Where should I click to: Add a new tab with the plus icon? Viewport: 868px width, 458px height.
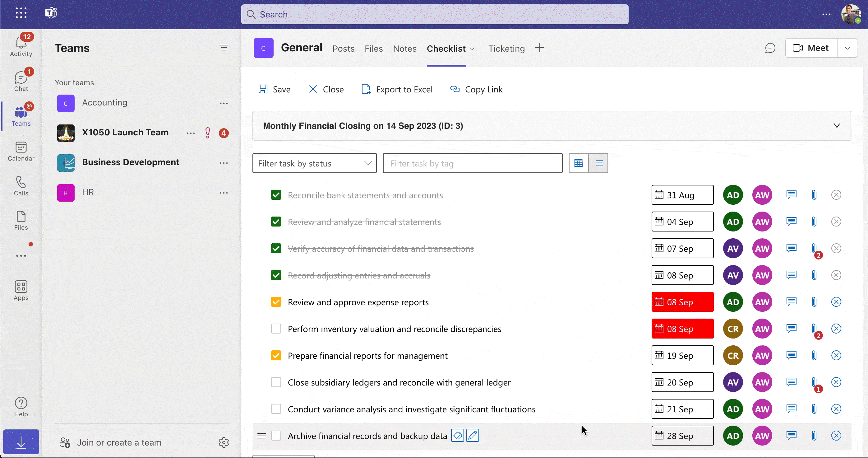539,48
